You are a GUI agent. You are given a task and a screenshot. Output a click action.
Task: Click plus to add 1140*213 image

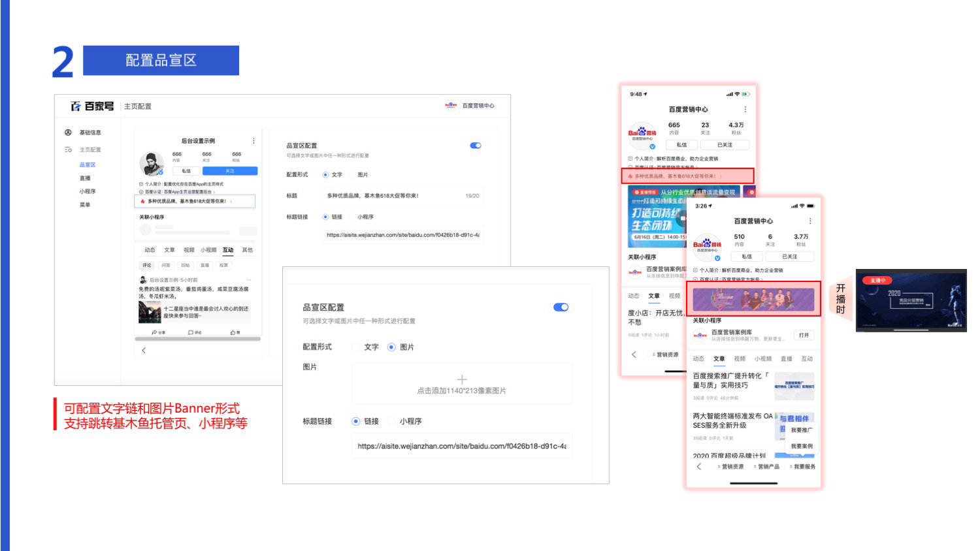click(462, 379)
